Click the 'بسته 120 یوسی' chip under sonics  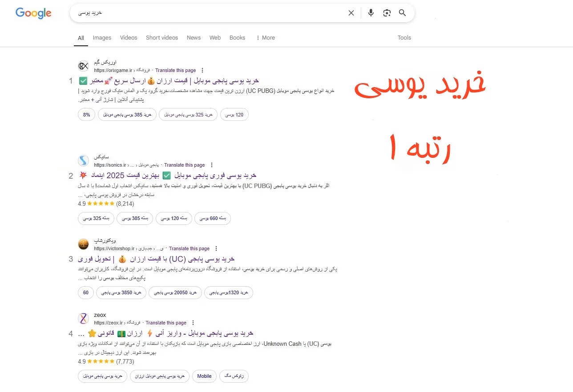click(174, 218)
